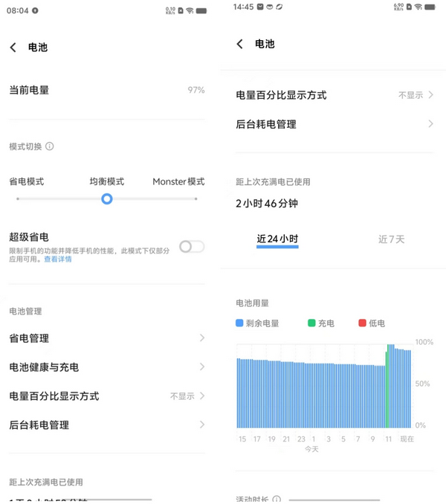Switch to the 近7天 tab
This screenshot has height=504, width=446.
click(391, 239)
